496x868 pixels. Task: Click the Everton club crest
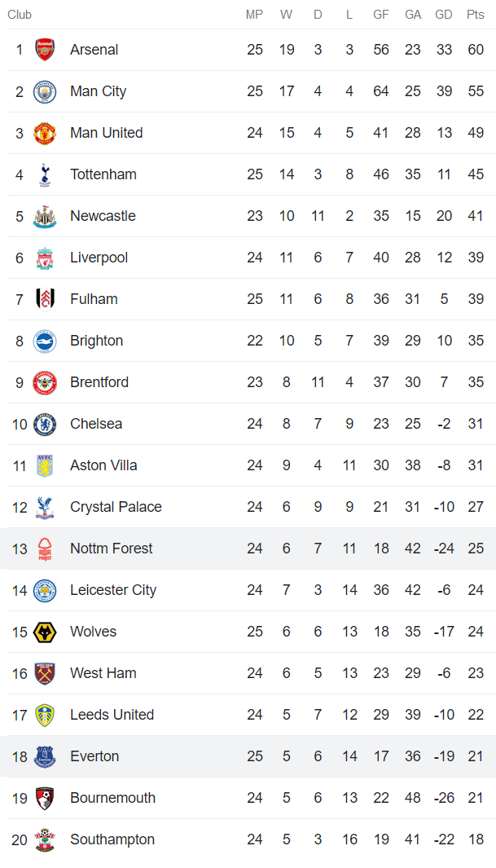(x=45, y=756)
